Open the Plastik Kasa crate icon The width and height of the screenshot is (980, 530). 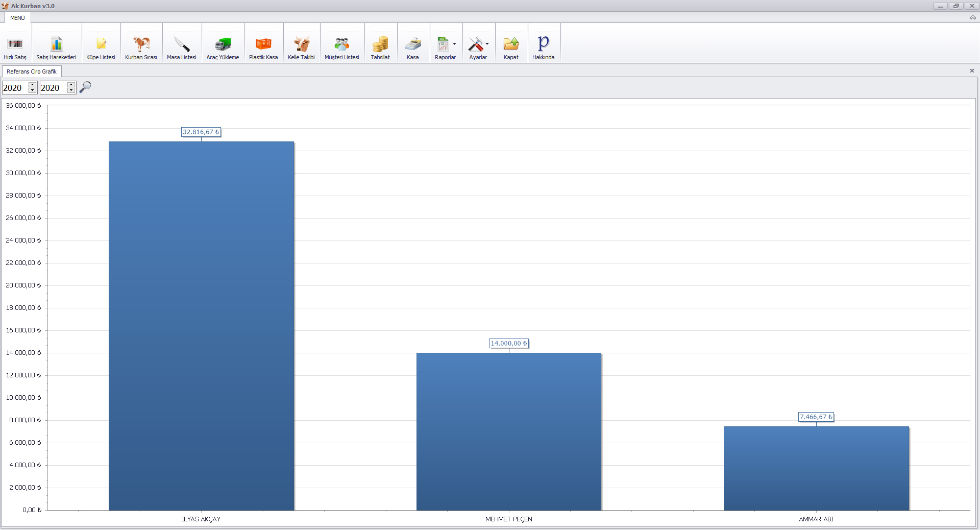pyautogui.click(x=263, y=45)
